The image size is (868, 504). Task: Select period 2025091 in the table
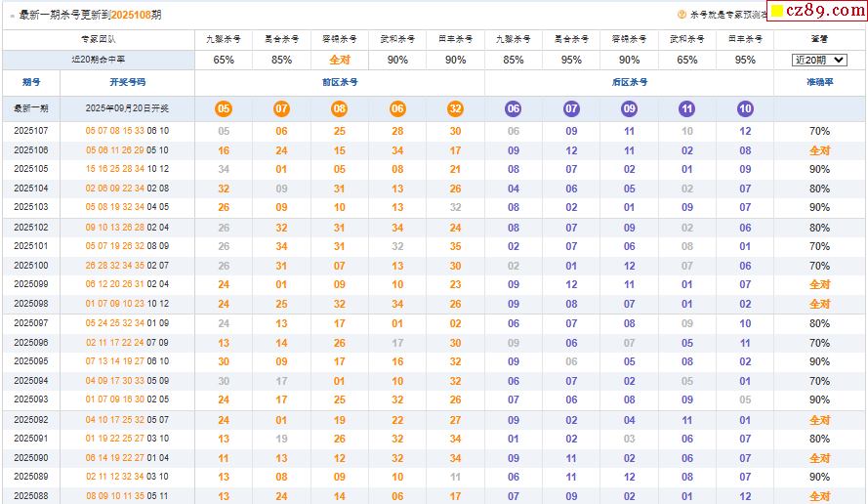[31, 439]
